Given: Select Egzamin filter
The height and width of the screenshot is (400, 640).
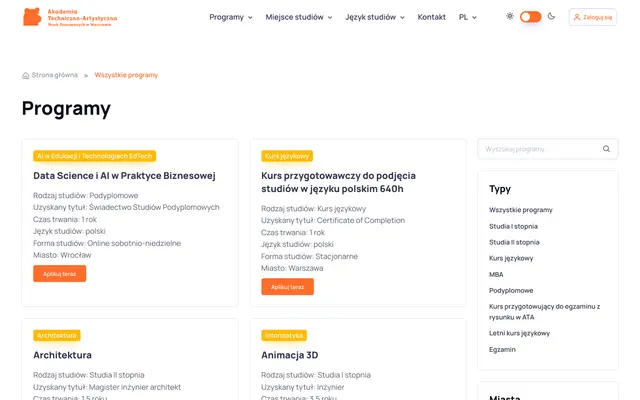Looking at the screenshot, I should 502,349.
